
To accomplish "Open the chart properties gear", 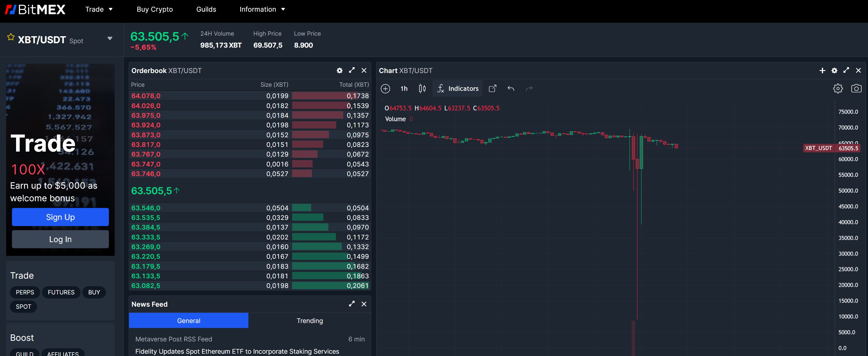I will (838, 89).
